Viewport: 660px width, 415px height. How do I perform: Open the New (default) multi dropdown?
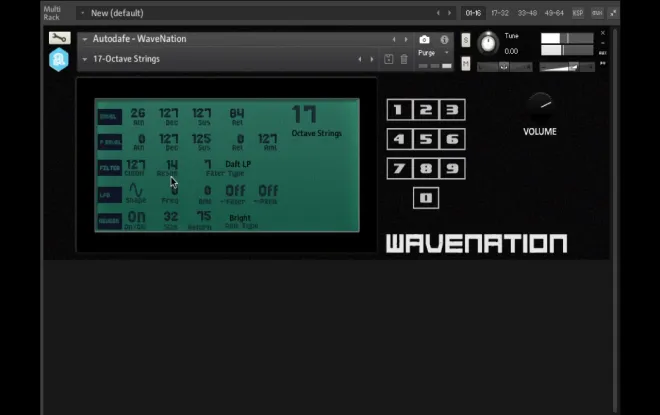[82, 13]
